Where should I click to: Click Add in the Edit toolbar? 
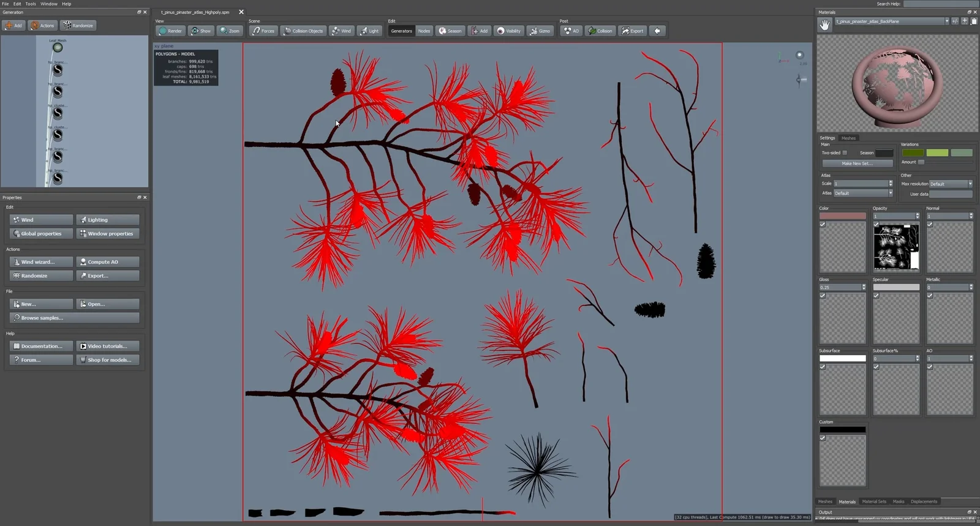[x=479, y=31]
